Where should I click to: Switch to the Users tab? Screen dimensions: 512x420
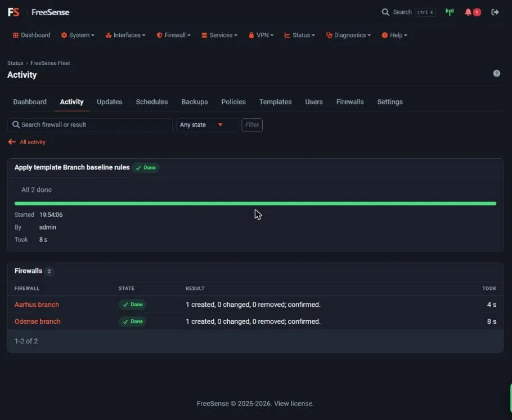click(314, 102)
